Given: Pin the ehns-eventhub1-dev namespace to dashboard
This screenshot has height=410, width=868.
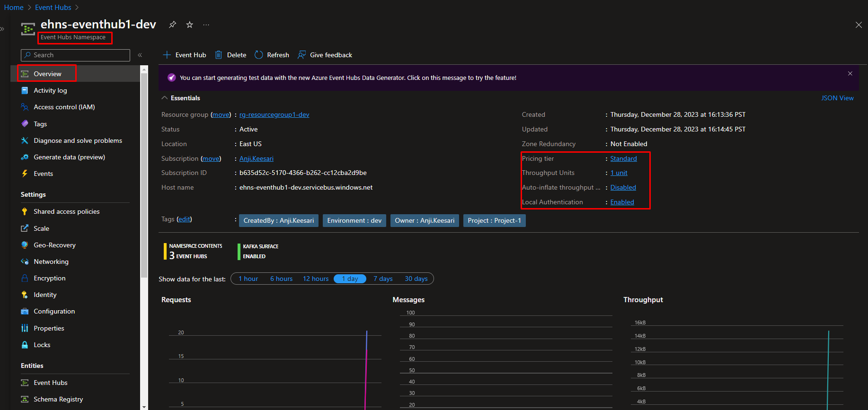Looking at the screenshot, I should (x=173, y=25).
